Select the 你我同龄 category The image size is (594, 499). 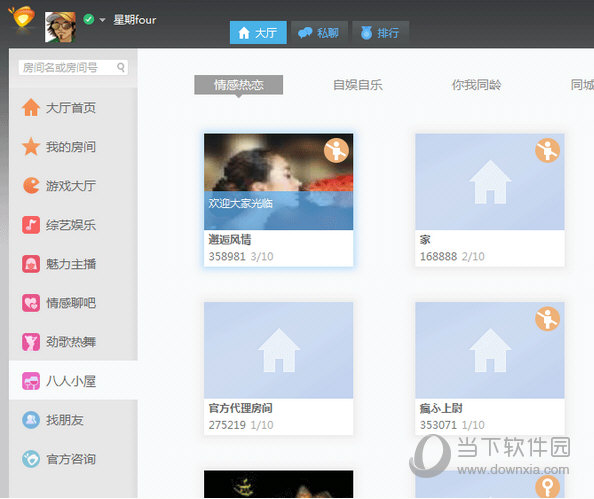pyautogui.click(x=476, y=85)
